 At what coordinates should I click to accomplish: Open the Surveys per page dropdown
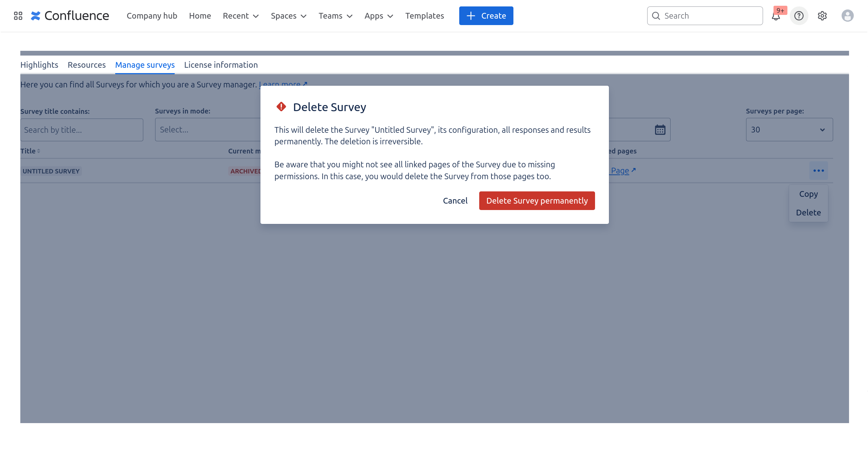coord(789,129)
